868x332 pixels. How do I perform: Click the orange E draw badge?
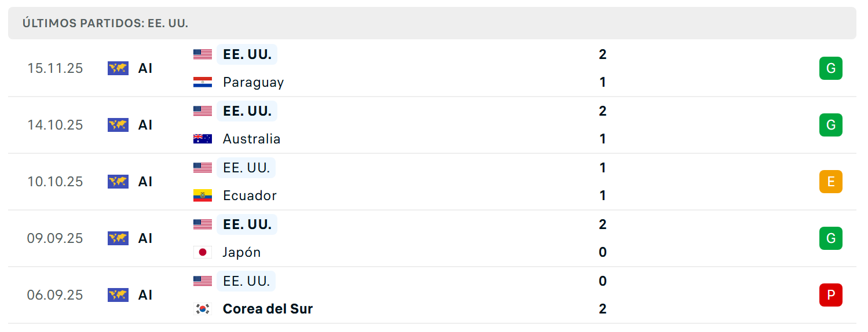coord(830,182)
